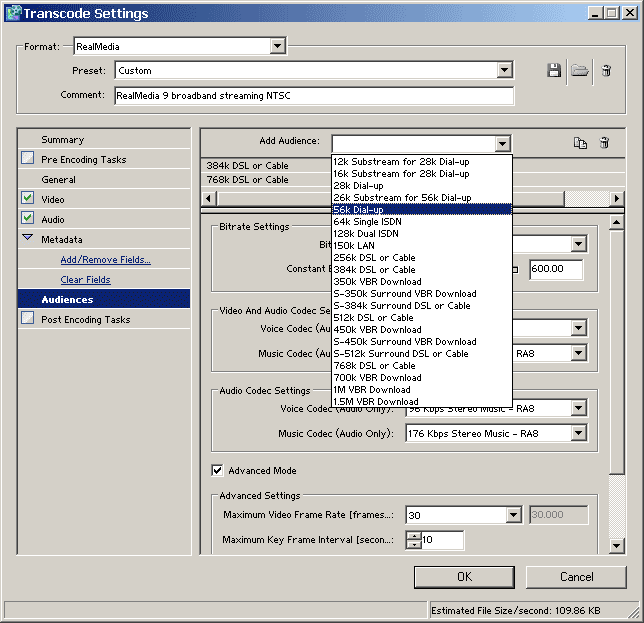Viewport: 644px width, 623px height.
Task: Choose 64k Single ISDN audience
Action: (422, 222)
